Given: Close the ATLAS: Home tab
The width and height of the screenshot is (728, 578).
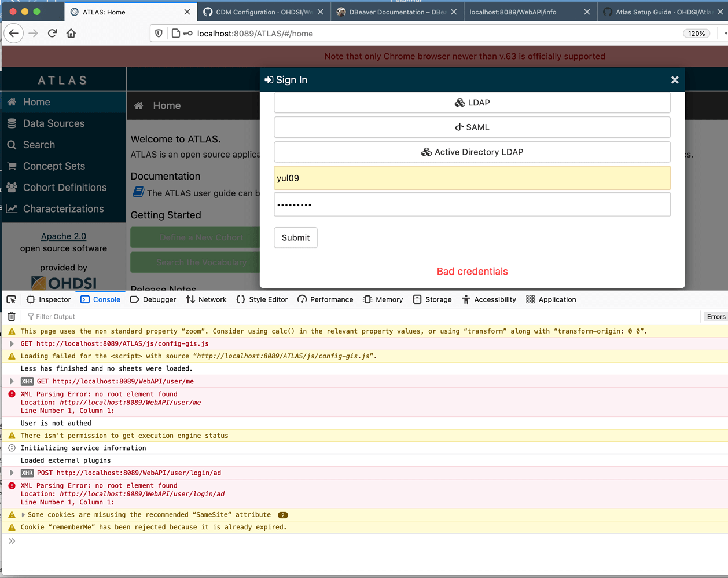Looking at the screenshot, I should [x=187, y=12].
